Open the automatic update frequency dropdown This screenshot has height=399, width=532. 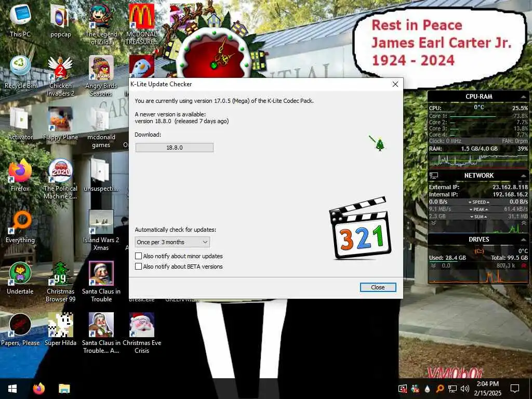click(172, 242)
